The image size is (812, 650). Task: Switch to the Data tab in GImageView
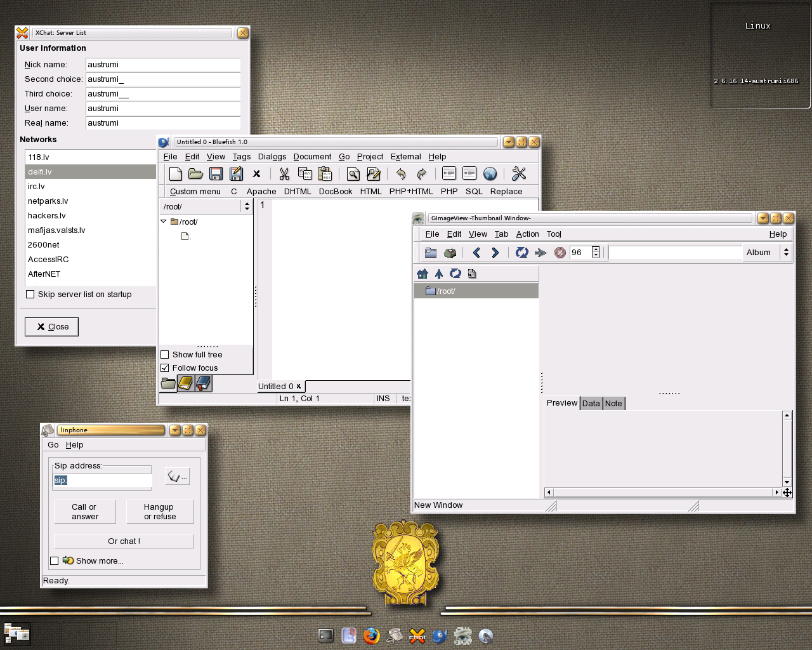point(591,403)
